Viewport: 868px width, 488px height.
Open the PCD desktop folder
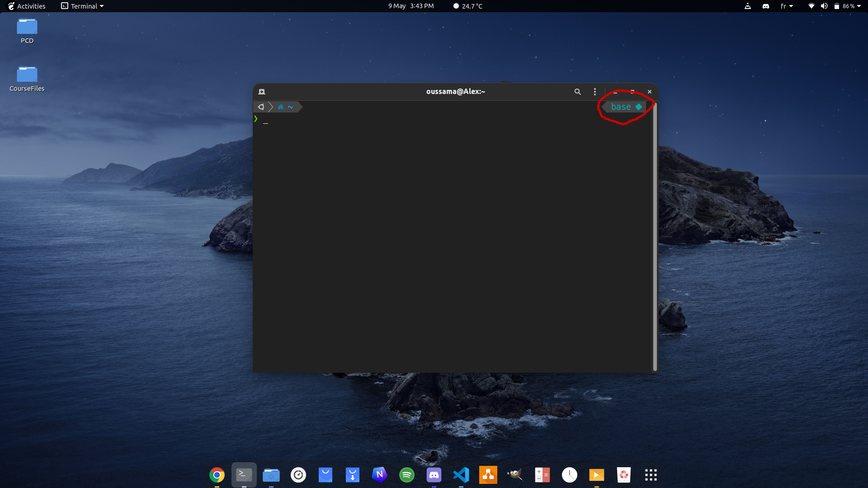click(x=27, y=31)
